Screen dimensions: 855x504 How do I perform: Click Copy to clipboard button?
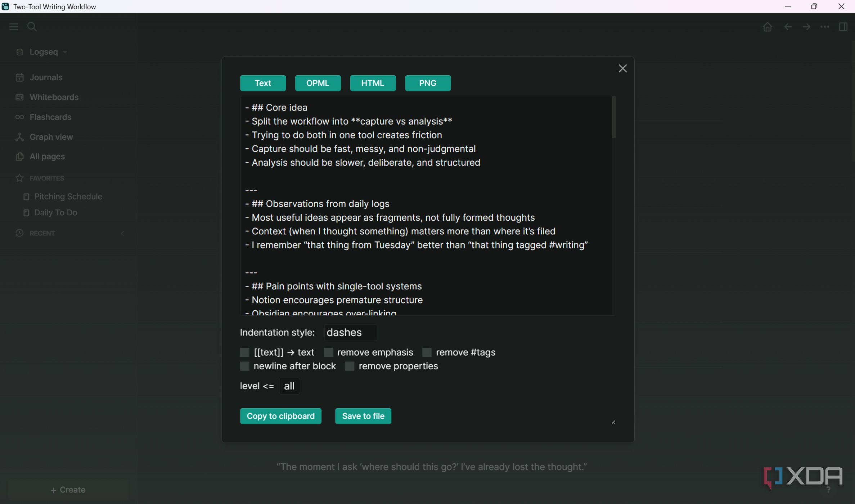click(280, 416)
